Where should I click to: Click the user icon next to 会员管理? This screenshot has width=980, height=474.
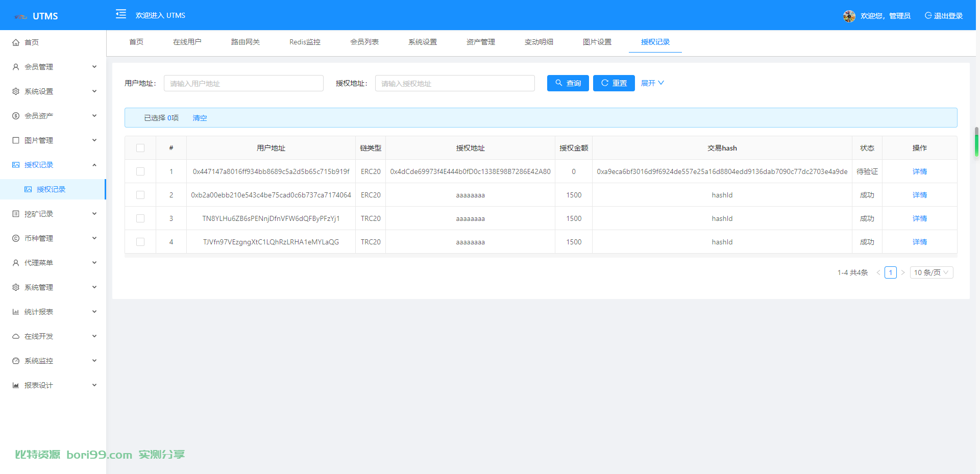point(16,67)
